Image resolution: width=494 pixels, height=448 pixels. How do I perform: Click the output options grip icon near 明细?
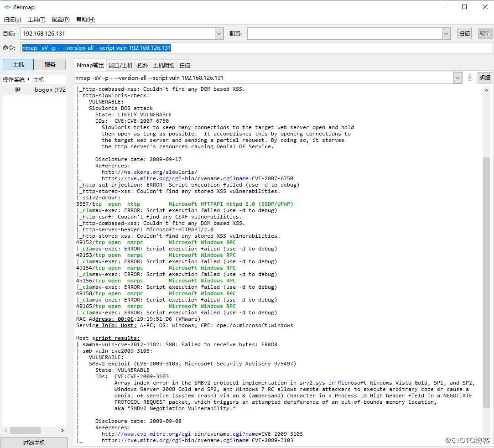click(470, 78)
